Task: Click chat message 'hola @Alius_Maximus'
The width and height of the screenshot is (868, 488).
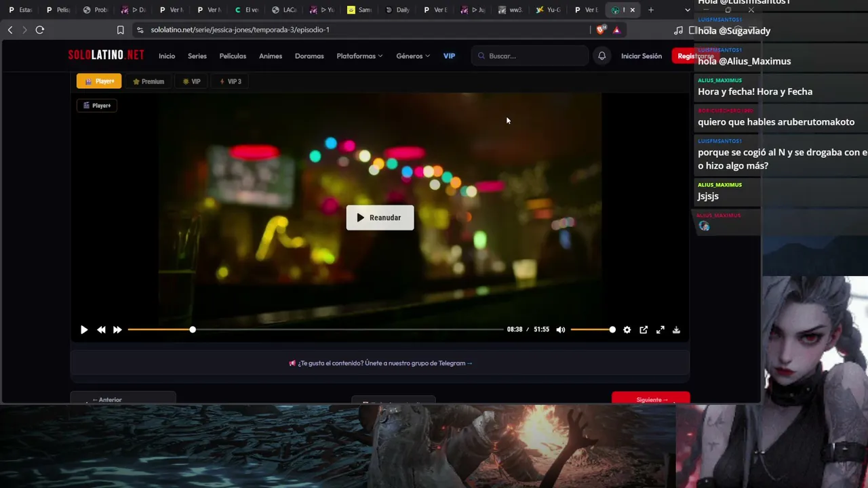Action: click(744, 61)
